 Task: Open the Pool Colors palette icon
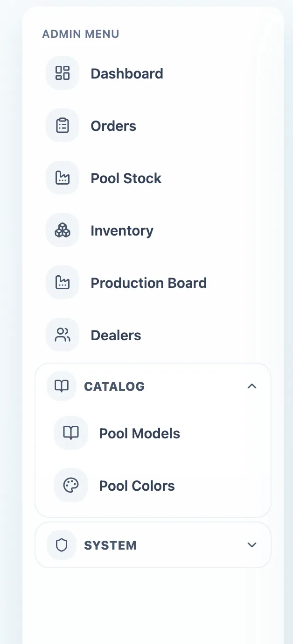(70, 485)
